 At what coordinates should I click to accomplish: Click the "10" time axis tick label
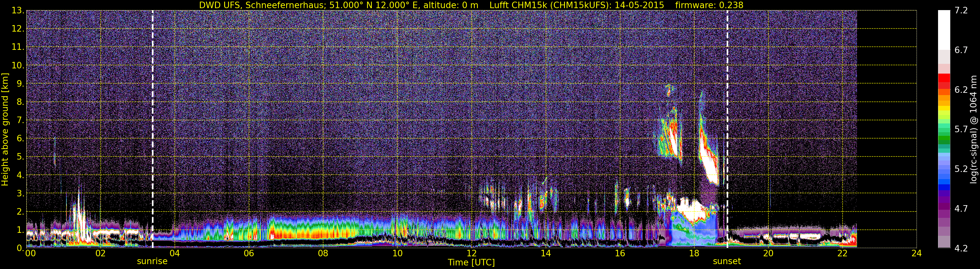[397, 253]
